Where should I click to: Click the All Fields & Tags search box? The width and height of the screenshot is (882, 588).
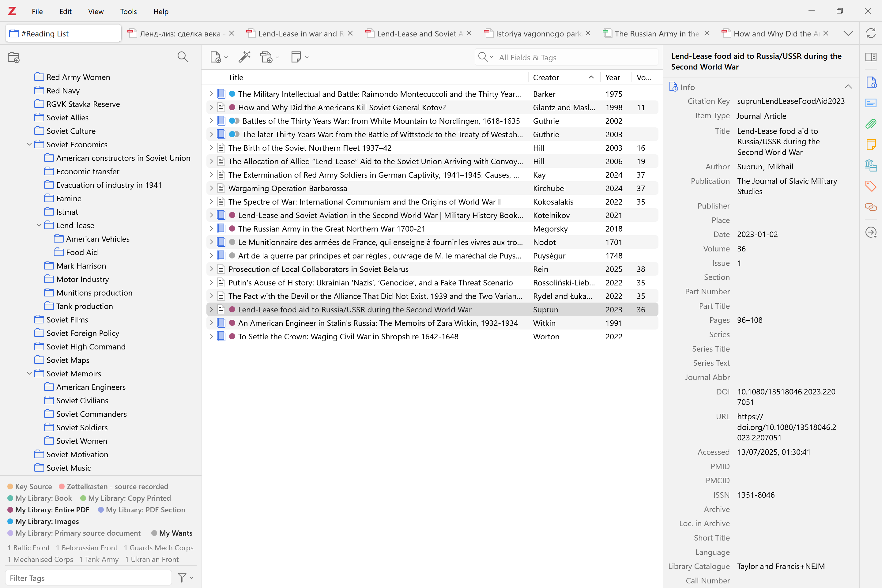tap(566, 57)
